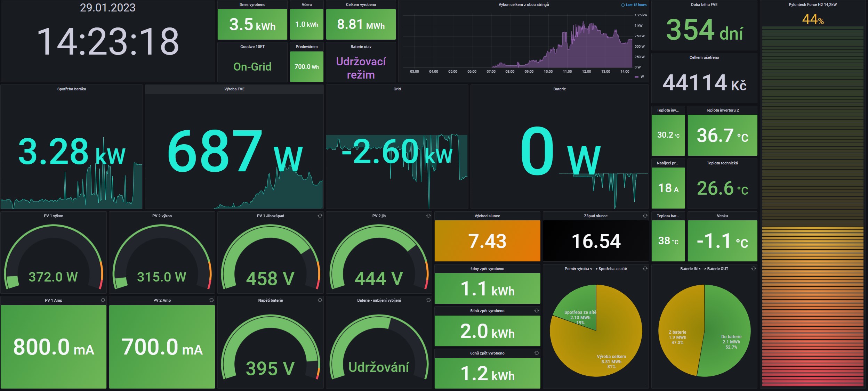
Task: Click refresh icon on Baterie IN/OUT pie panel
Action: point(754,269)
